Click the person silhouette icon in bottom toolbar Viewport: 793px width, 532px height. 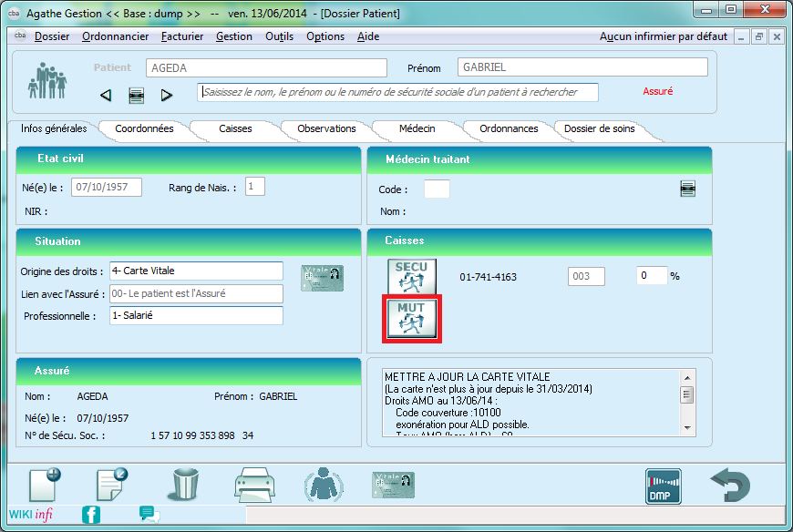(324, 484)
